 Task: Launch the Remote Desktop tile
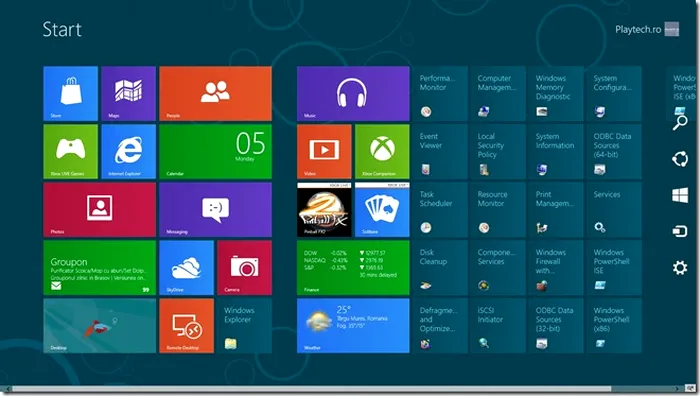pos(187,325)
